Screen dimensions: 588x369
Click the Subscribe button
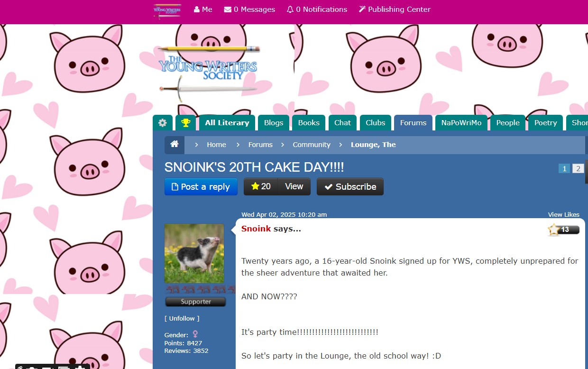coord(350,187)
